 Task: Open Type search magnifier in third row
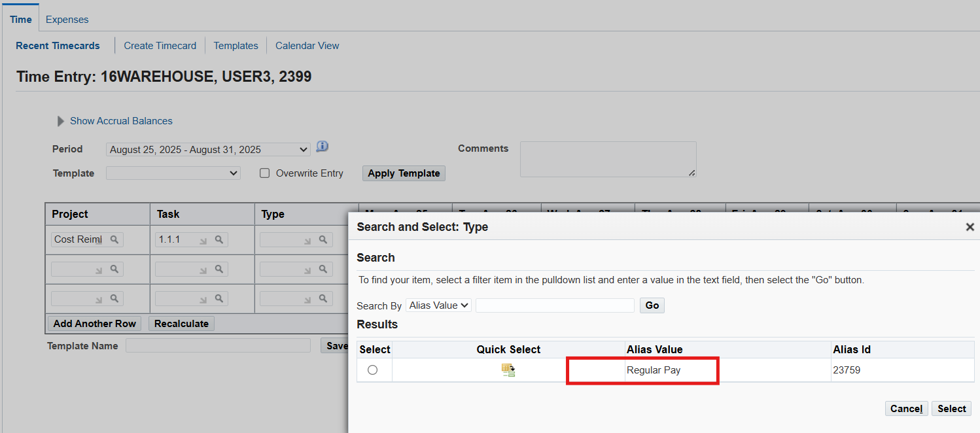point(323,298)
